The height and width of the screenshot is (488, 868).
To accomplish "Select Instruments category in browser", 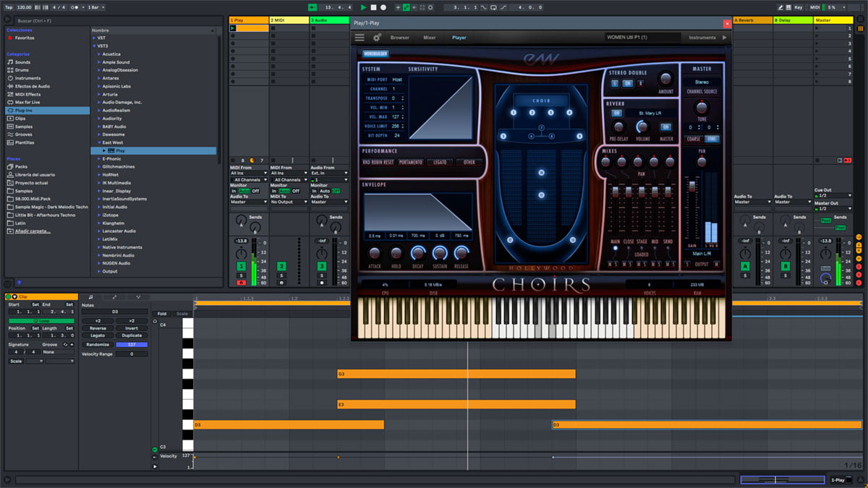I will (x=27, y=78).
